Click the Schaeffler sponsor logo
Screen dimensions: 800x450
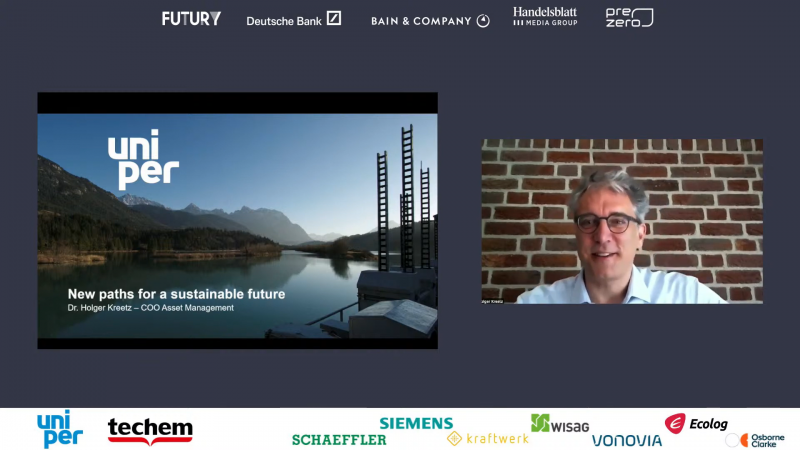coord(339,440)
